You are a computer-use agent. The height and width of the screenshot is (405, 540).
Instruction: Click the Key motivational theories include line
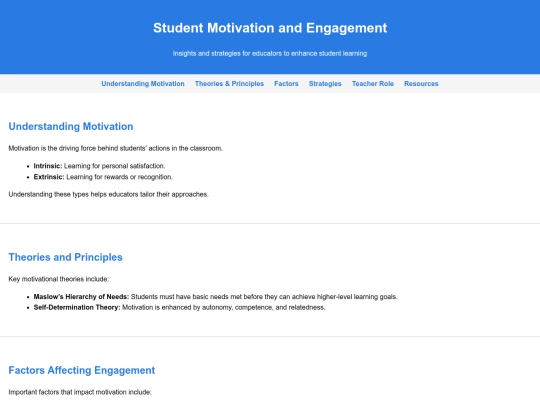click(59, 279)
